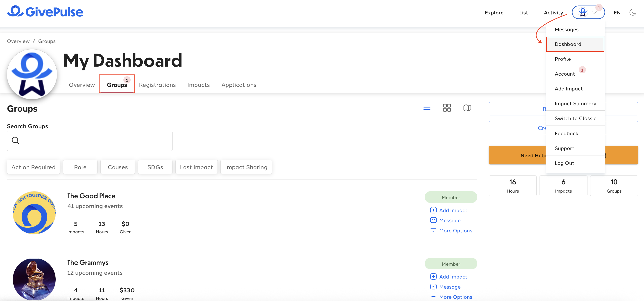Select Impact Summary from user menu
The image size is (644, 301).
[576, 103]
